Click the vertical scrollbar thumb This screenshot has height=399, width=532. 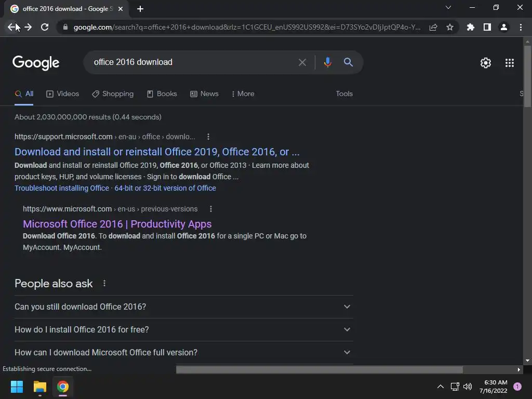click(528, 76)
